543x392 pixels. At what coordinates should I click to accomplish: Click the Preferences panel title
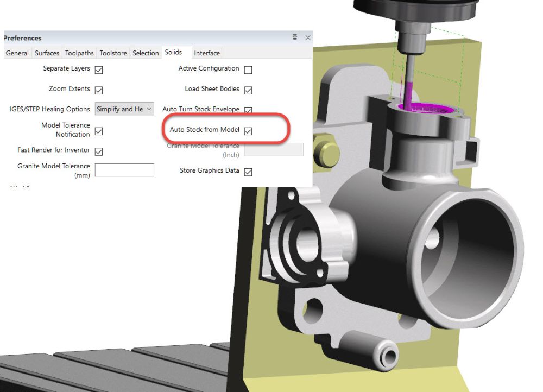tap(22, 38)
